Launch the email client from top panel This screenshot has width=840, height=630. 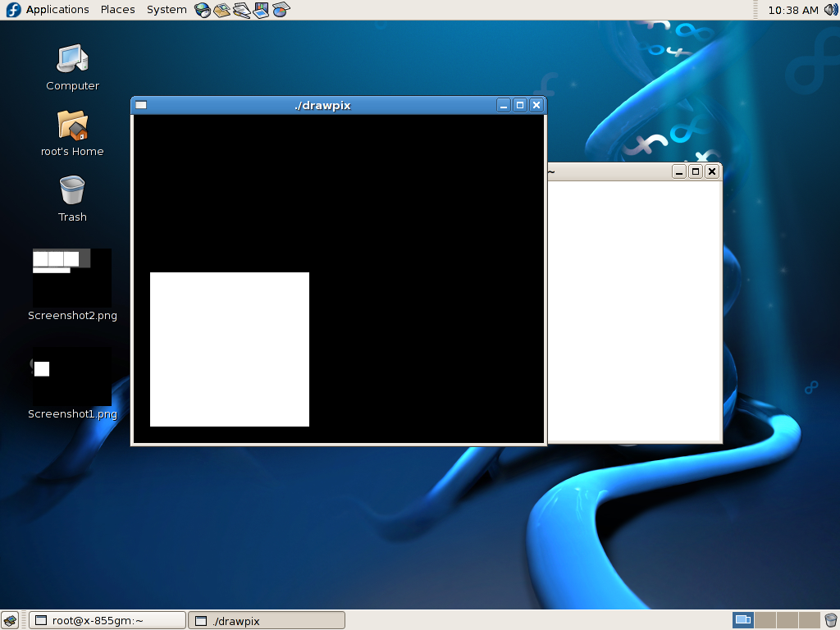[221, 10]
